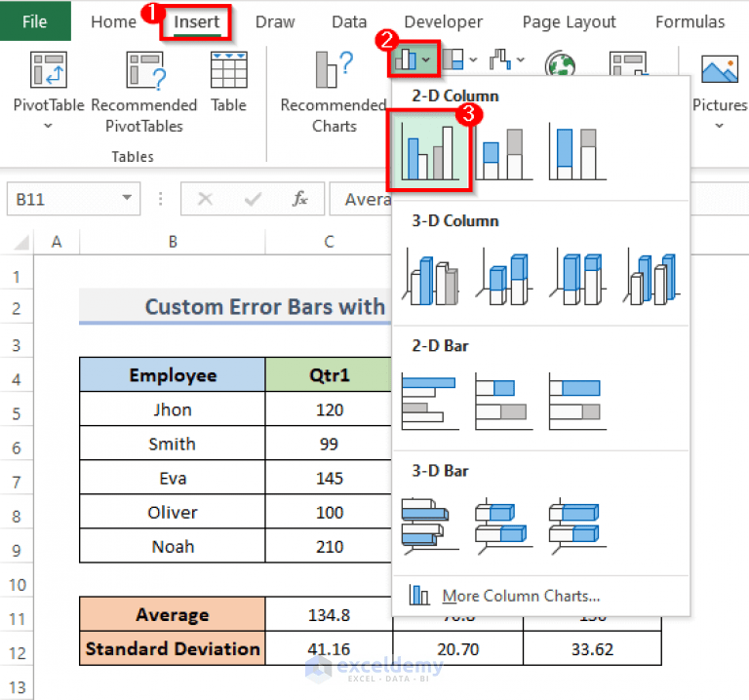
Task: Open More Column Charts link
Action: (521, 596)
